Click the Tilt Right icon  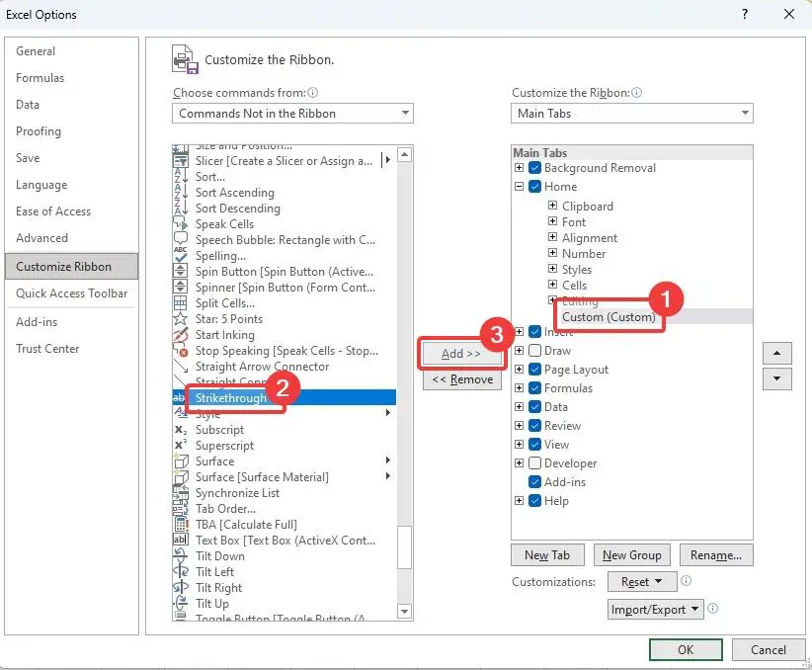pyautogui.click(x=180, y=588)
